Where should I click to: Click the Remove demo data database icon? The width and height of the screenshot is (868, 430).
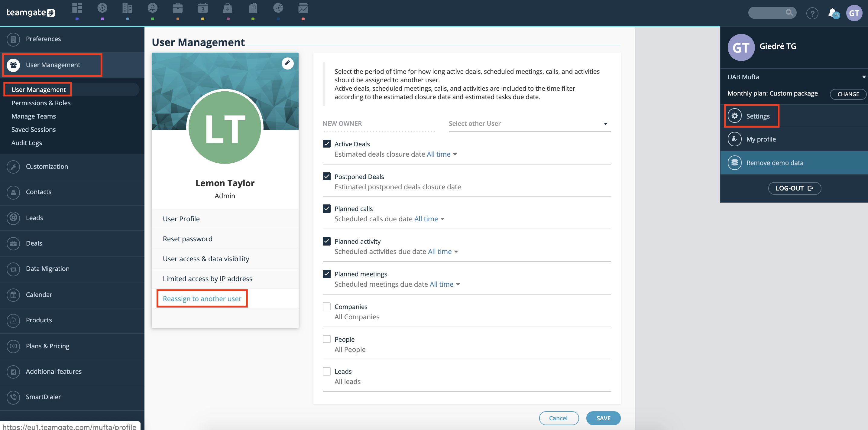click(734, 163)
